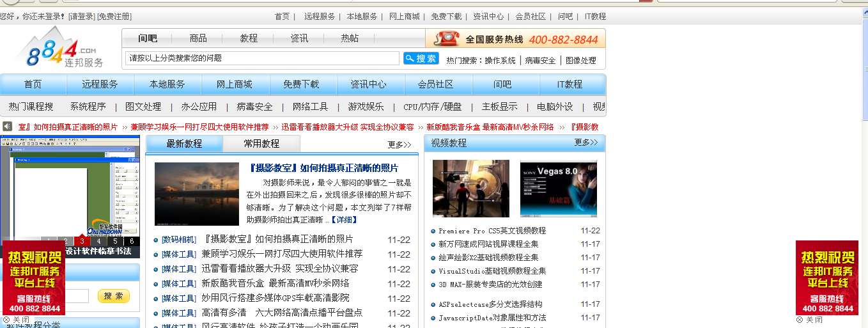This screenshot has height=328, width=868.
Task: Jump to slide 6 in the slideshow
Action: 132,241
